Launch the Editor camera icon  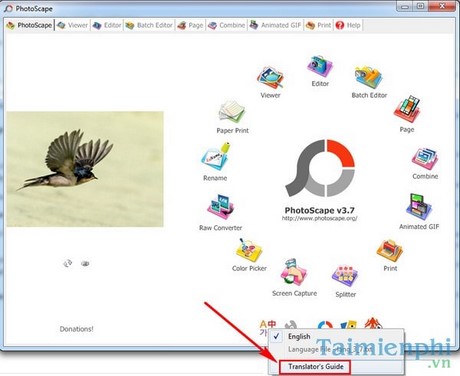coord(320,66)
